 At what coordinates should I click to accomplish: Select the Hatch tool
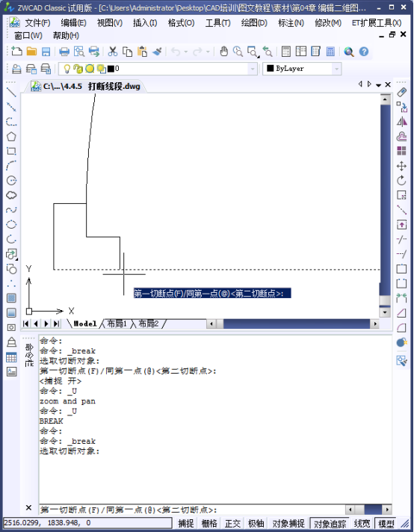click(11, 298)
